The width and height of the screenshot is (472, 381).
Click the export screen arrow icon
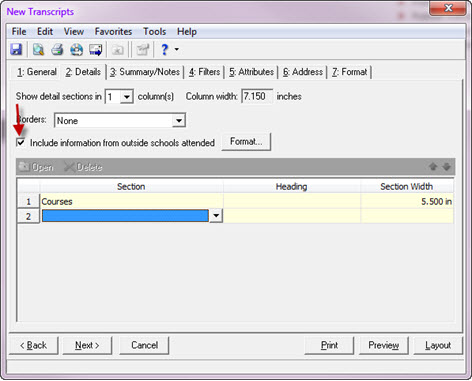click(x=96, y=50)
